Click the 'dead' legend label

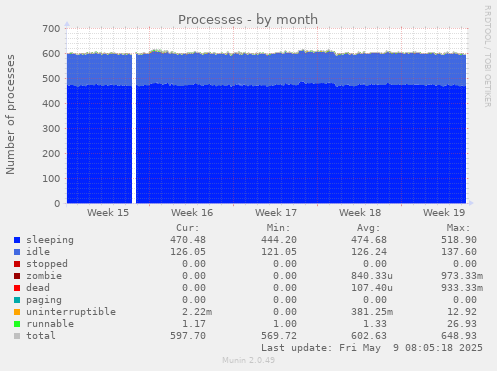pos(38,288)
